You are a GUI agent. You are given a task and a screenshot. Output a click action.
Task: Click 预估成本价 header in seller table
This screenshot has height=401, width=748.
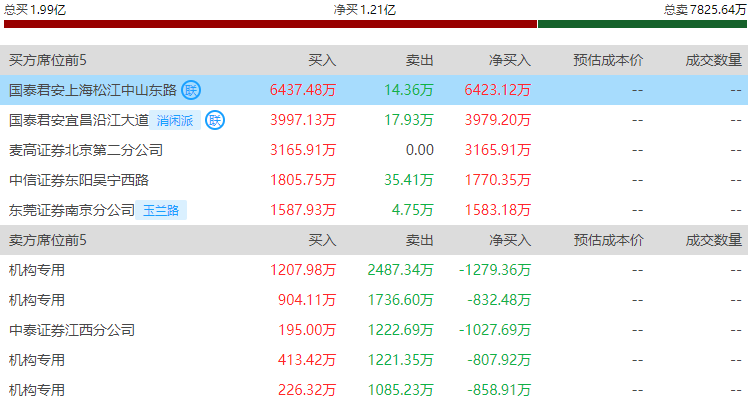click(x=608, y=240)
